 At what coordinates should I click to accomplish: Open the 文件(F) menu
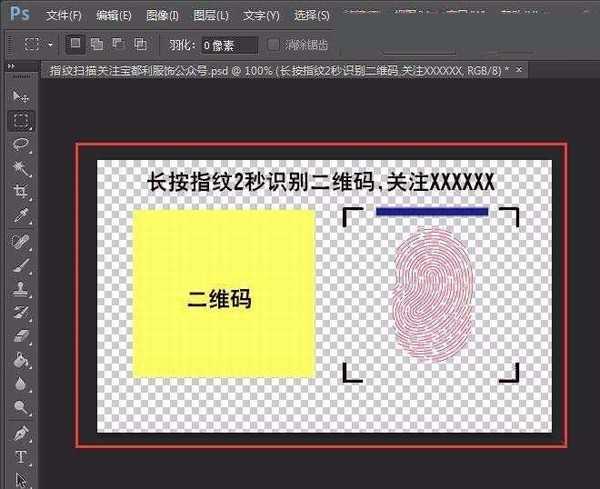[x=64, y=16]
